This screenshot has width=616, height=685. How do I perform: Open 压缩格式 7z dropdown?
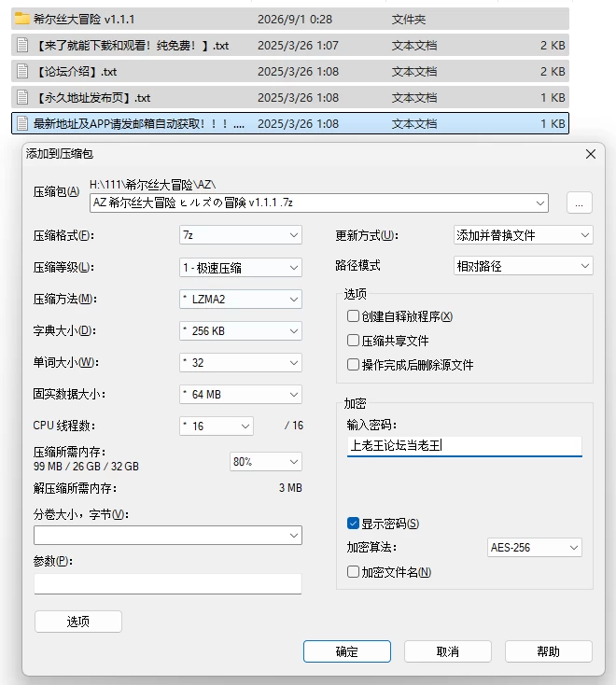[x=240, y=235]
